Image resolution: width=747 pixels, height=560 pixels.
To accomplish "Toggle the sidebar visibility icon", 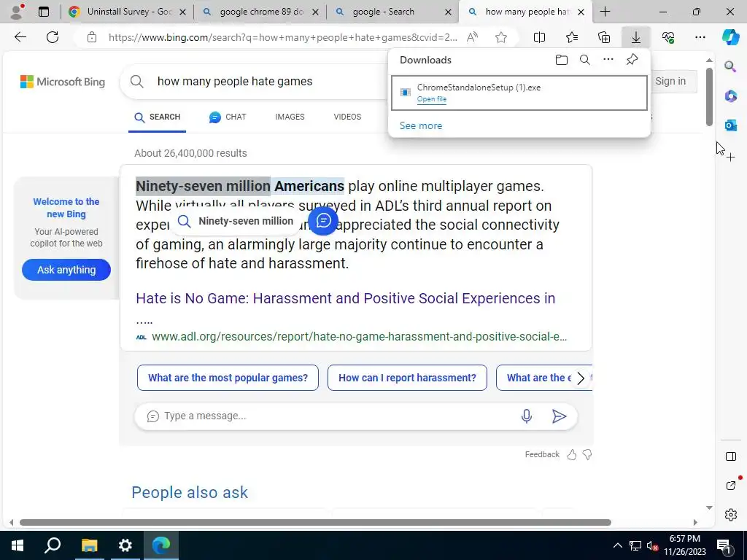I will coord(731,456).
